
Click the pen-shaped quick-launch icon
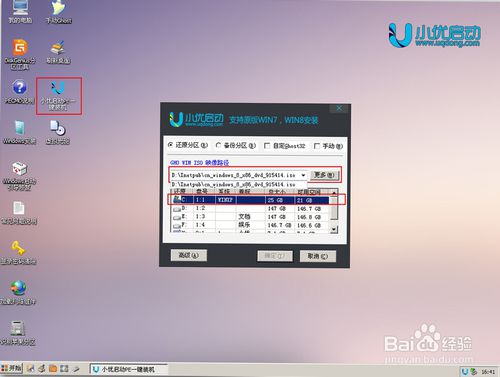point(76,369)
